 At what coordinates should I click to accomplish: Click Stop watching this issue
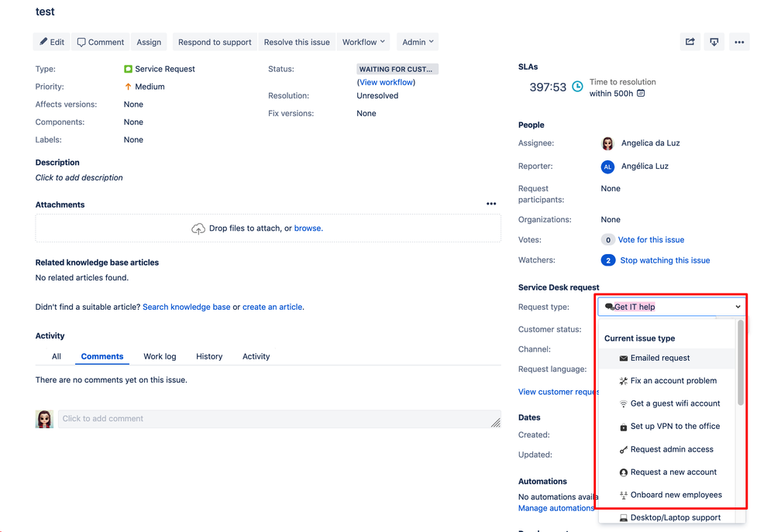[665, 260]
